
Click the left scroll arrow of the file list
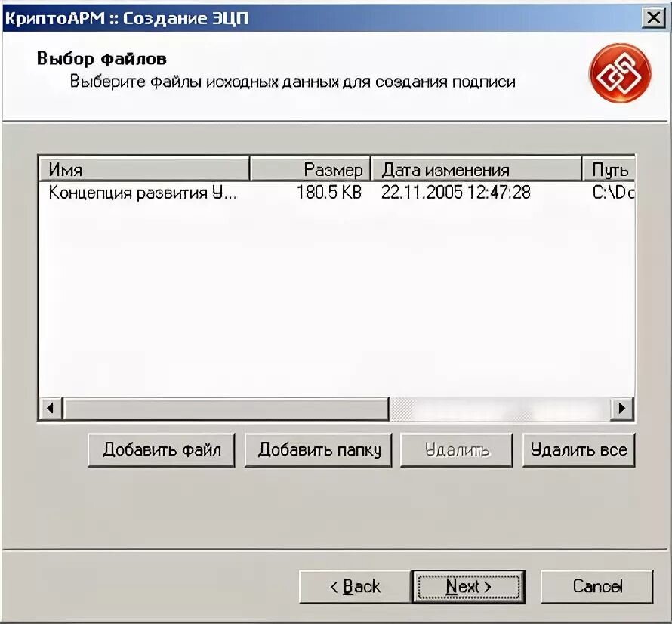[51, 408]
